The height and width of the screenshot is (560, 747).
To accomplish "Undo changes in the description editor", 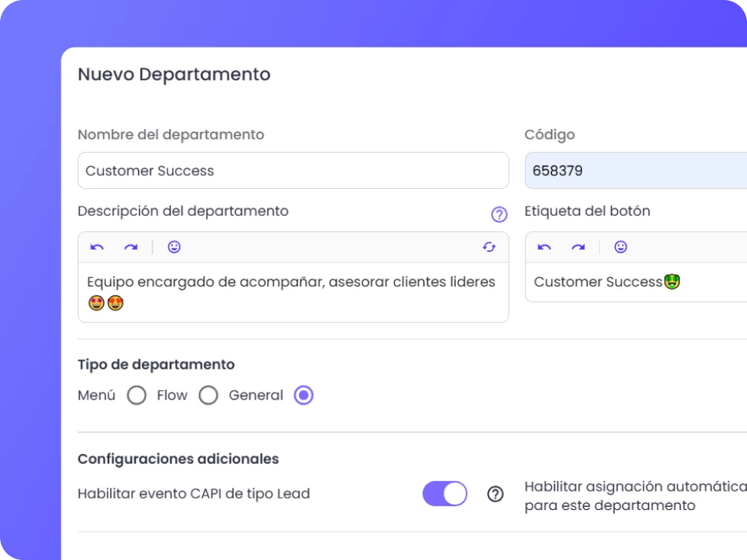I will click(x=96, y=247).
